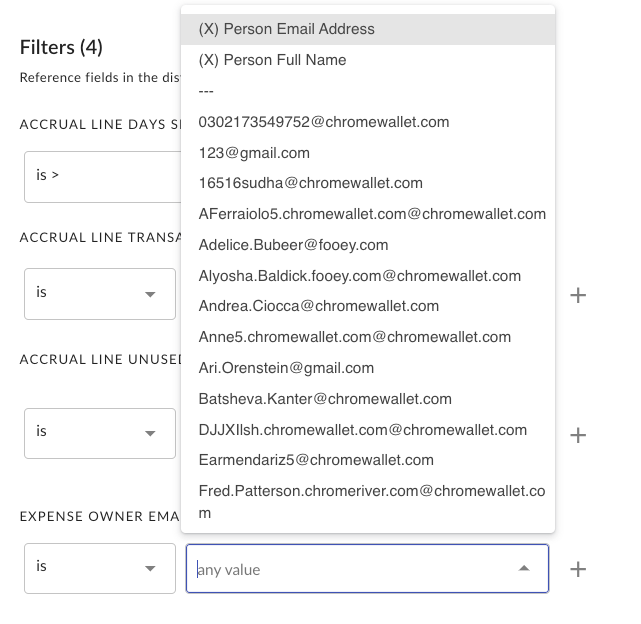This screenshot has width=641, height=624.
Task: Select (X) Person Email Address option
Action: (287, 29)
